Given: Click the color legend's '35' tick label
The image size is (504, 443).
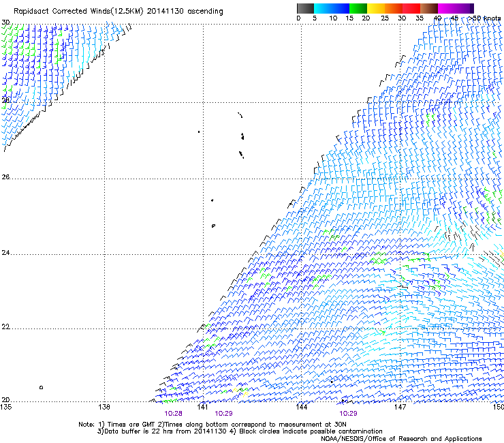Looking at the screenshot, I should click(420, 18).
